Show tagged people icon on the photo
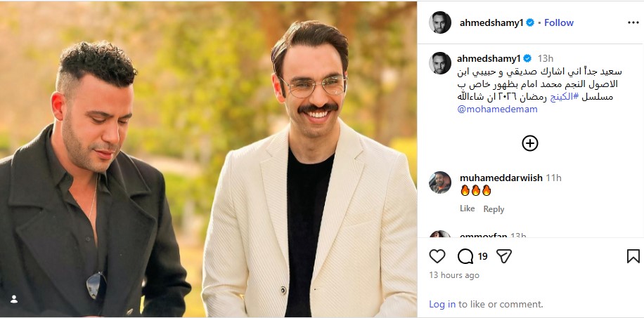Image resolution: width=644 pixels, height=318 pixels. (x=13, y=298)
